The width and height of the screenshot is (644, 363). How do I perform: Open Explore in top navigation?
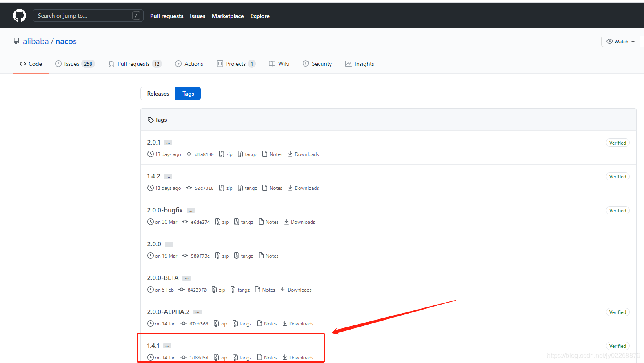(x=260, y=16)
